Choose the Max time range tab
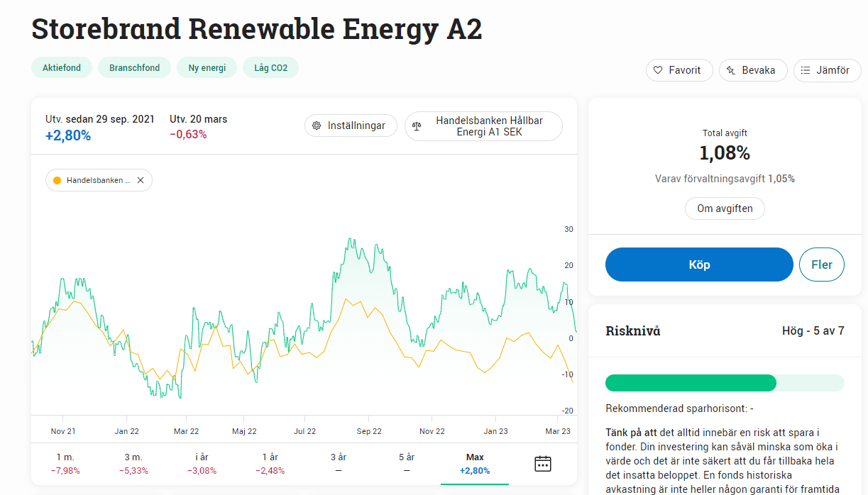868x495 pixels. tap(475, 464)
